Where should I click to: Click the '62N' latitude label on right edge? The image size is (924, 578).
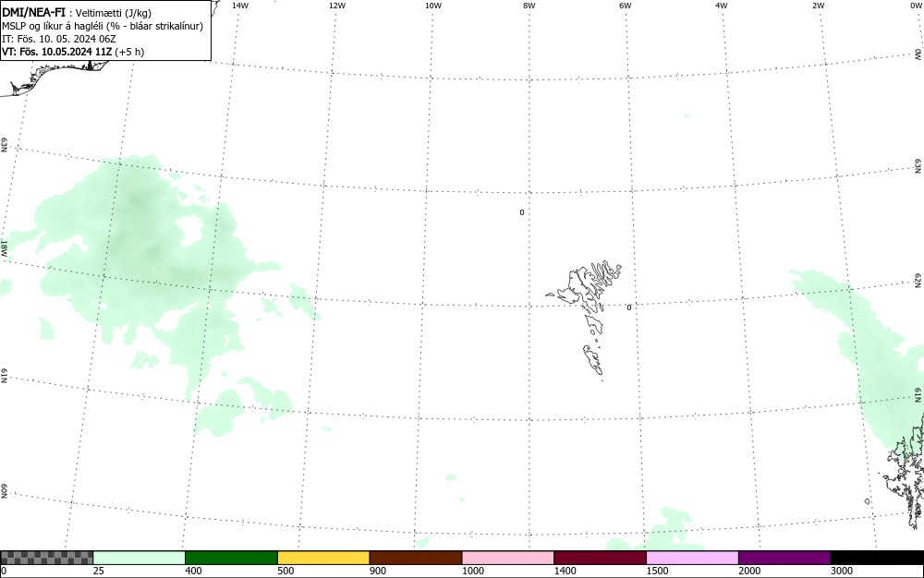[x=918, y=280]
